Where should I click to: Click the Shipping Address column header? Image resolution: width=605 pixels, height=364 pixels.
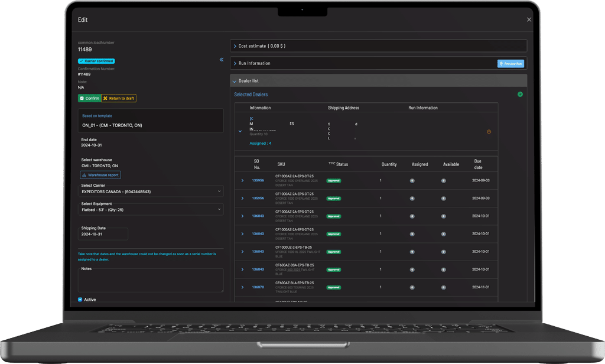pos(343,108)
